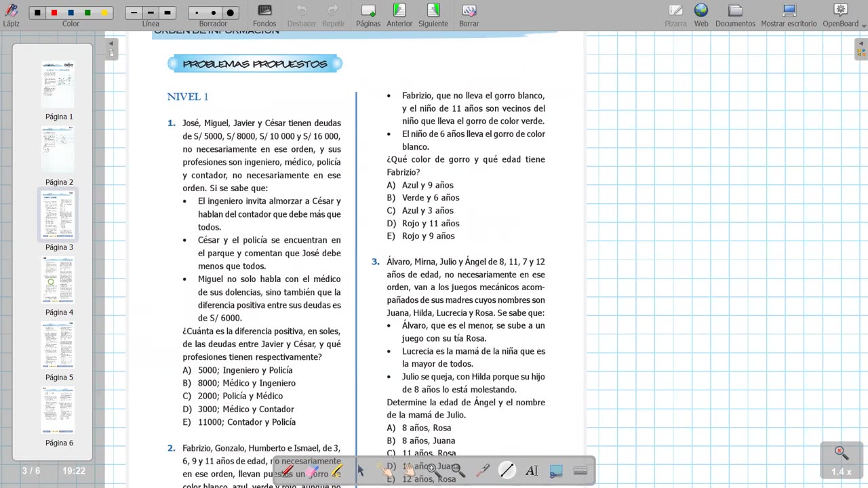The image size is (868, 488).
Task: Select red pen color
Action: click(x=54, y=13)
